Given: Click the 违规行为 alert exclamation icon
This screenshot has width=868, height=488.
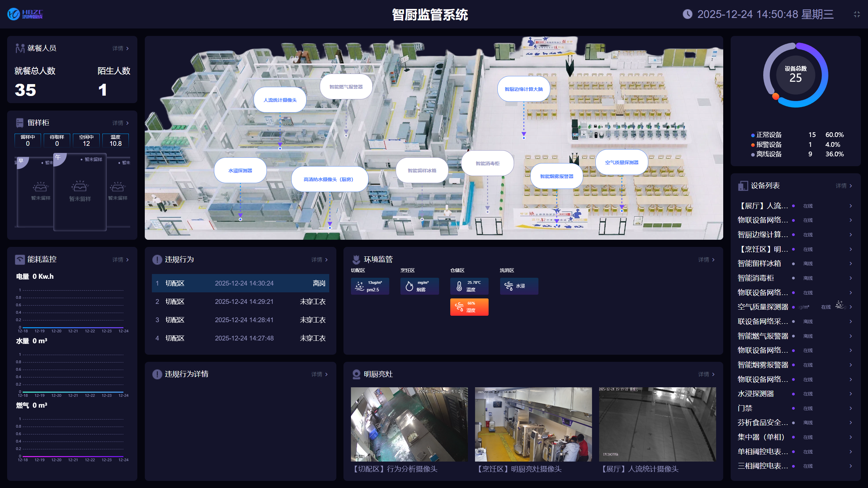Looking at the screenshot, I should (157, 259).
